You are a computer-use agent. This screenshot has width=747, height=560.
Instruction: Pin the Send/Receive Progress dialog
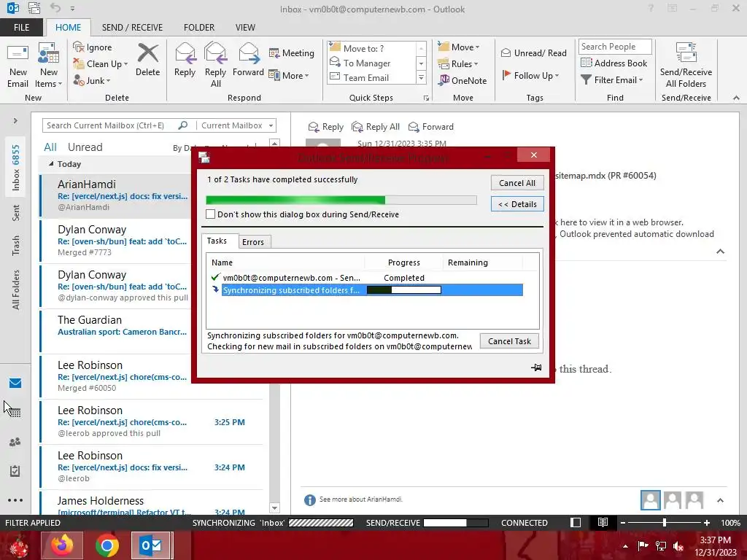536,367
